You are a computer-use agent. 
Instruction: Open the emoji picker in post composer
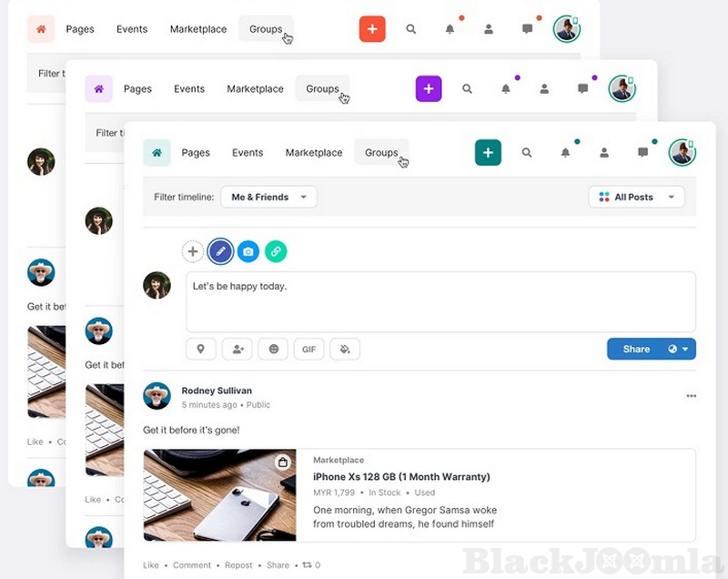tap(273, 349)
